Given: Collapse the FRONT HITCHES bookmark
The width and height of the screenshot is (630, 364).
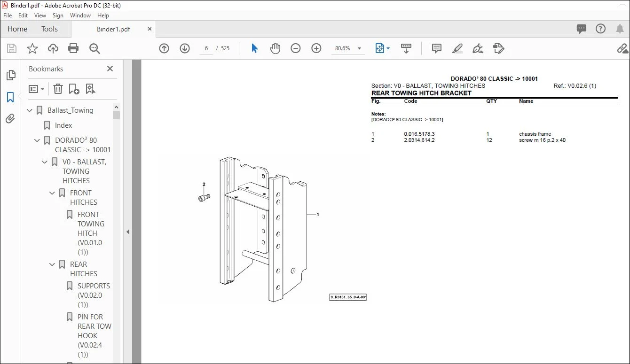Looking at the screenshot, I should [53, 193].
